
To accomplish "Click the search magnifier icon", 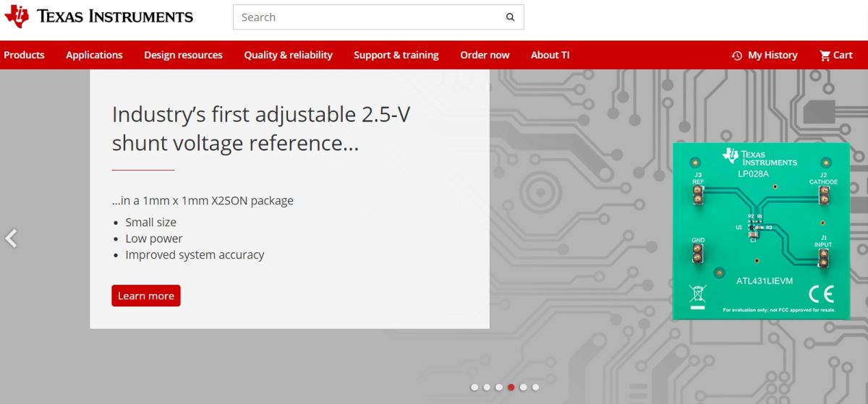I will point(510,17).
